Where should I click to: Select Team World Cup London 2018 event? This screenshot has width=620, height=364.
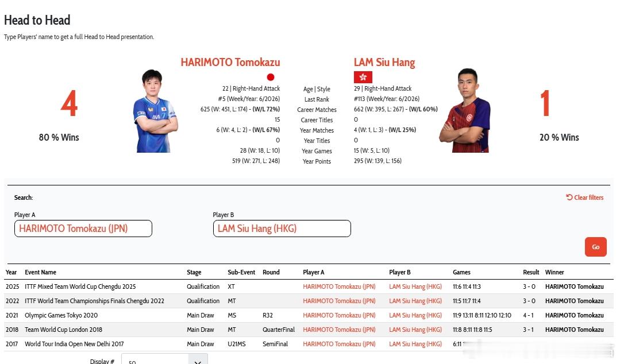coord(63,330)
